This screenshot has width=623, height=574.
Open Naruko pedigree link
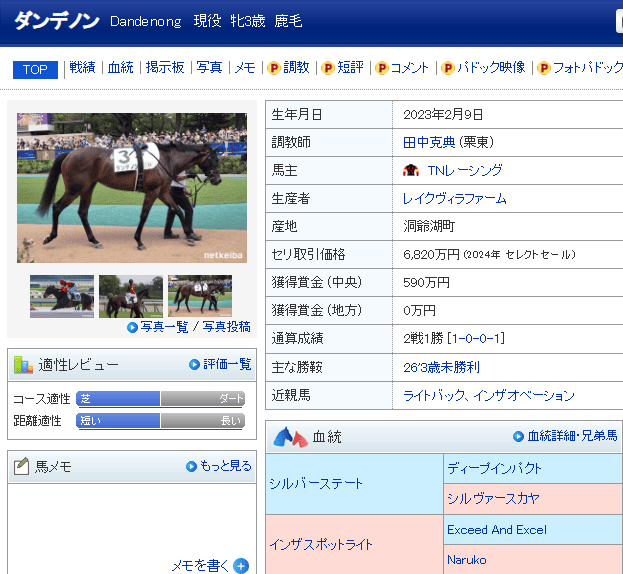tap(467, 560)
